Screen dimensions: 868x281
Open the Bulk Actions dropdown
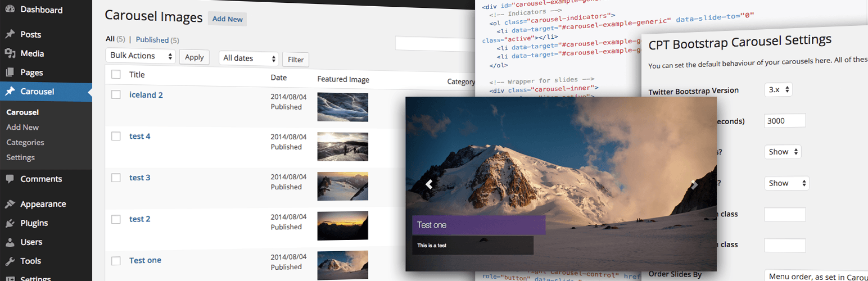141,56
